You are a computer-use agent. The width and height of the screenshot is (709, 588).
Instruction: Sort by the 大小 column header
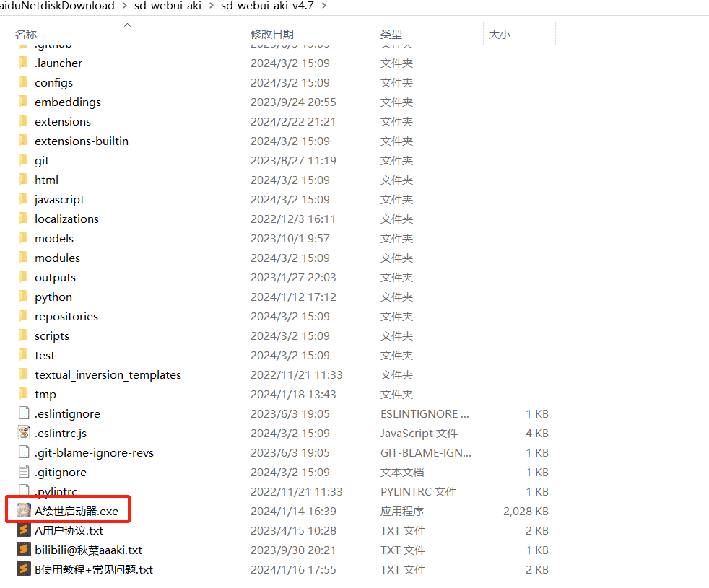tap(499, 34)
